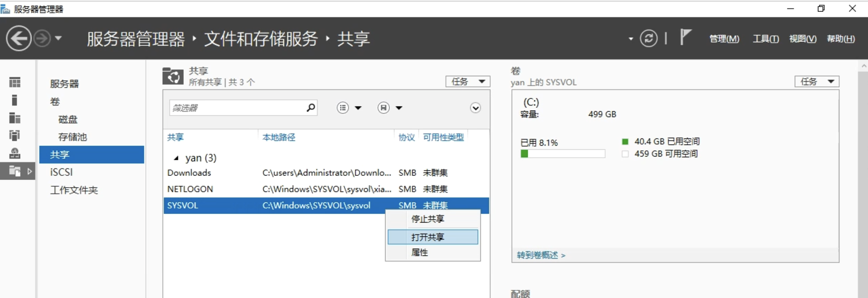Collapse the yan (3) group
The width and height of the screenshot is (868, 298).
click(x=176, y=158)
